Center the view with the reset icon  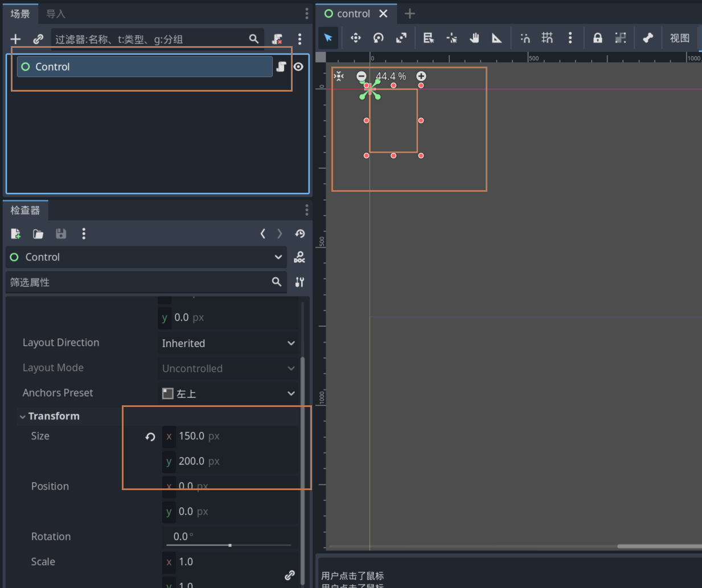[339, 76]
